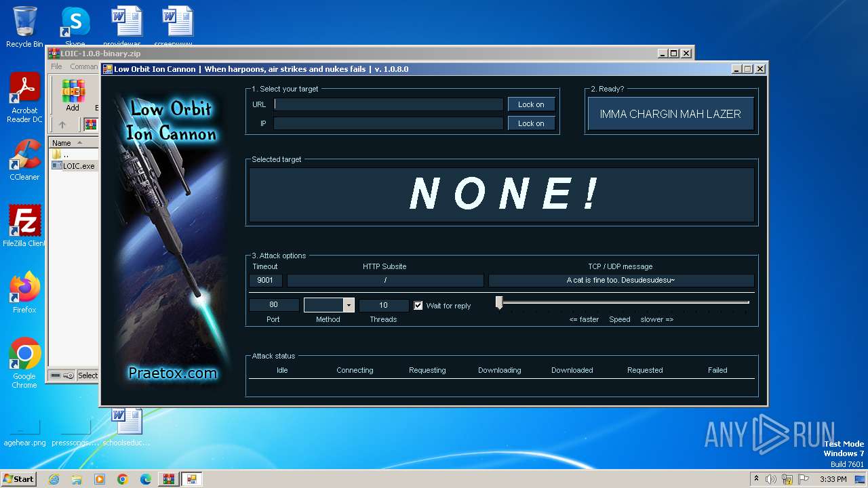Image resolution: width=868 pixels, height=488 pixels.
Task: Open Acrobat Reader DC desktop shortcut
Action: click(24, 98)
